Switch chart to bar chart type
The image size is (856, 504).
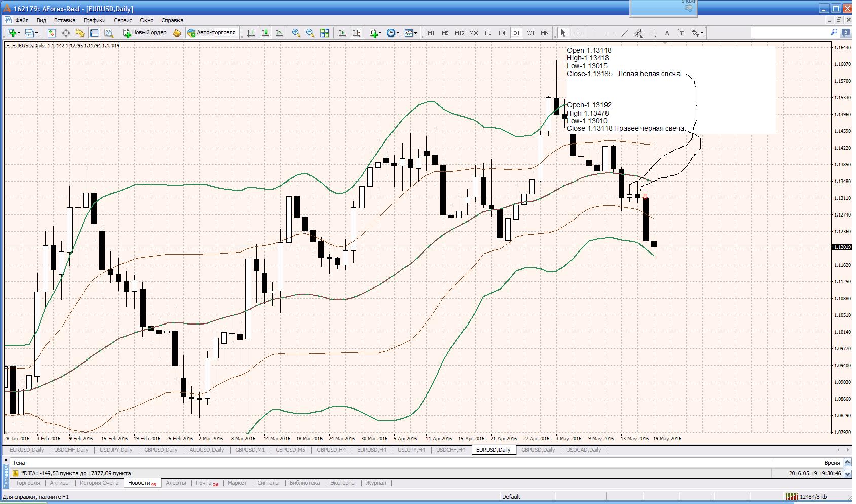pos(251,33)
